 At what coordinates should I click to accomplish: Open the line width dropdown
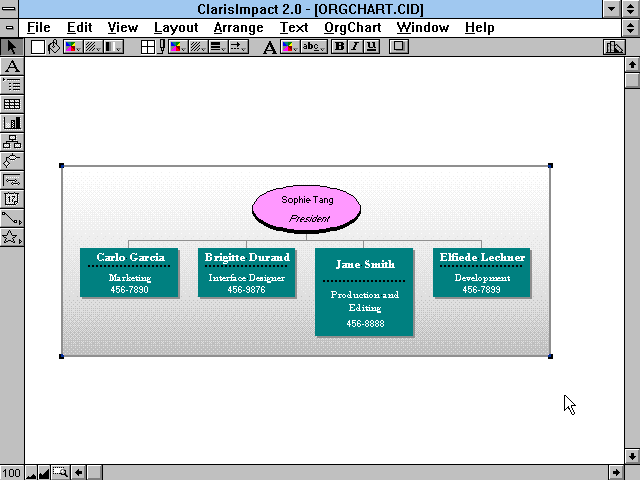pyautogui.click(x=218, y=47)
